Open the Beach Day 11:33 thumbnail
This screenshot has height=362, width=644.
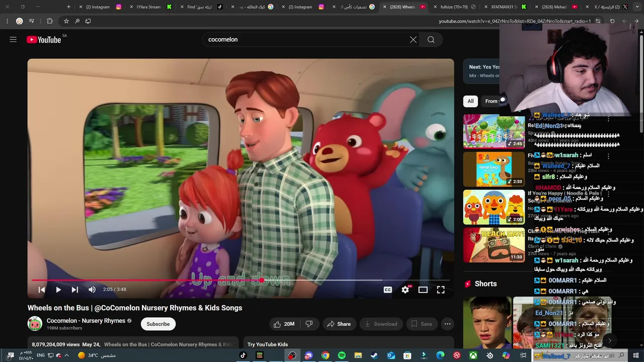(x=494, y=245)
